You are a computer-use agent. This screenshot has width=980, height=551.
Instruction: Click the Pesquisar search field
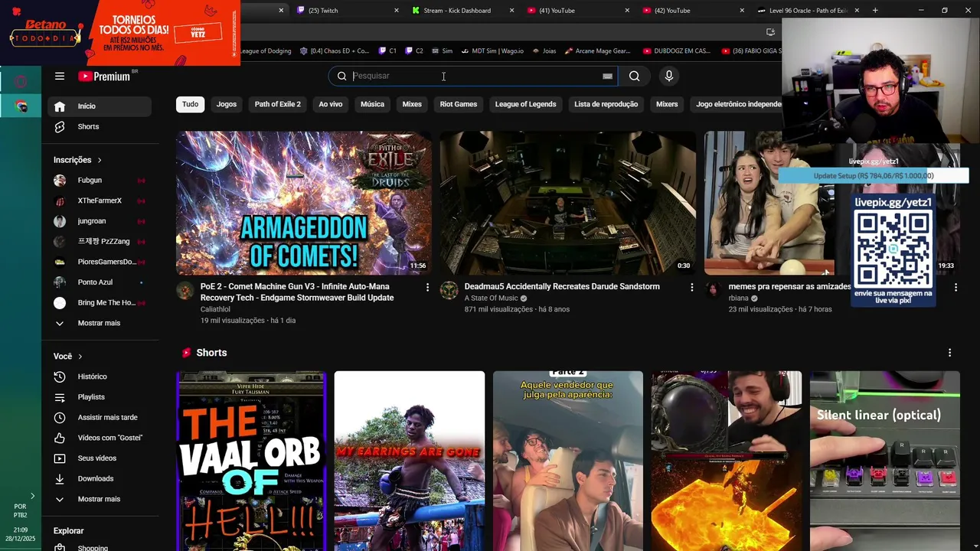click(475, 76)
